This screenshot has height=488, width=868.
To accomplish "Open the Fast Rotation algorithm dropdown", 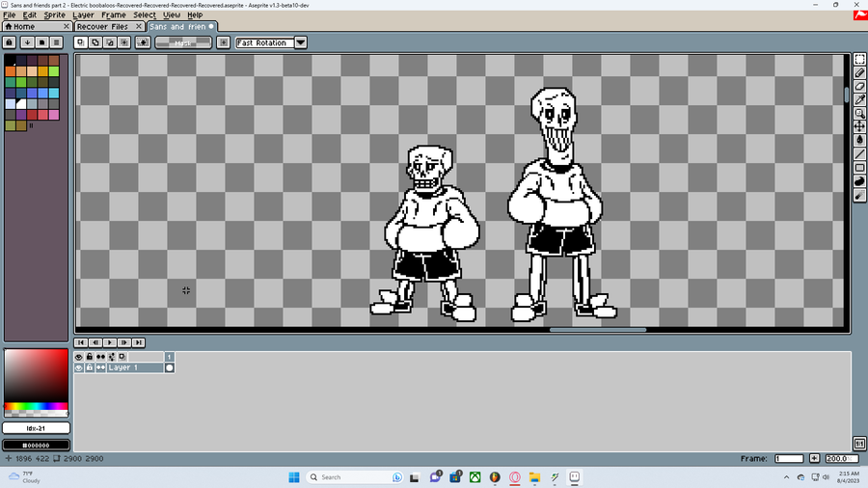I will coord(301,42).
